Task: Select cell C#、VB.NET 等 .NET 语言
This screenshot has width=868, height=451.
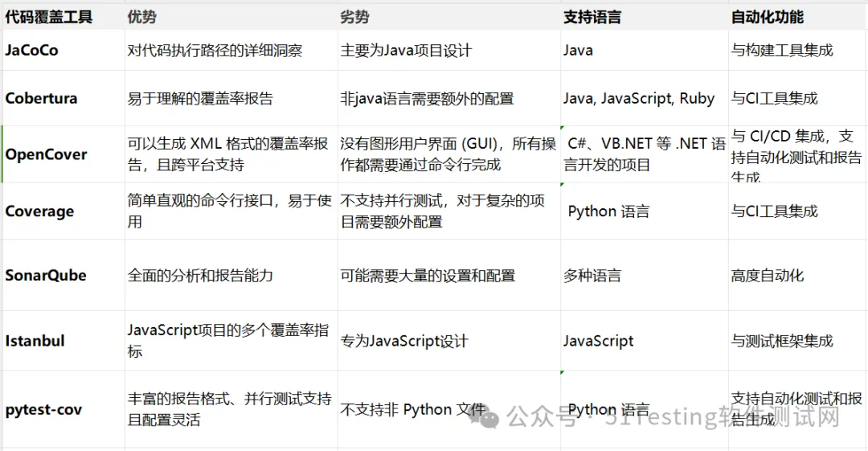Action: (645, 154)
